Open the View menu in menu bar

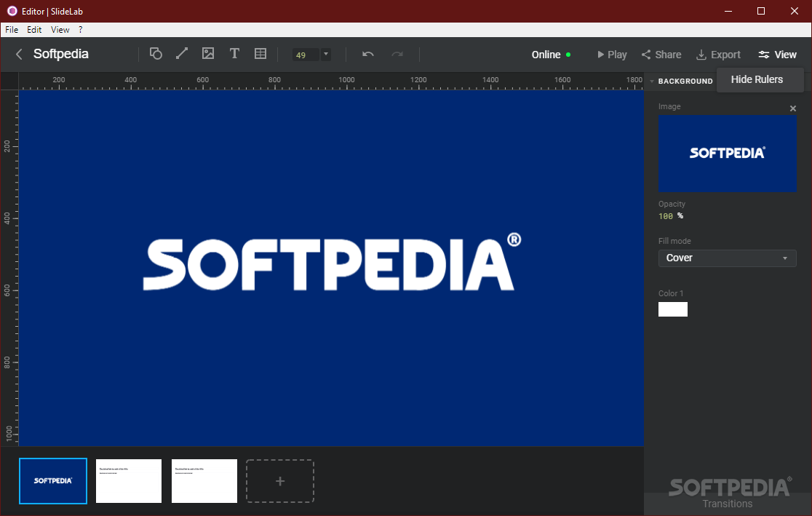pyautogui.click(x=60, y=30)
